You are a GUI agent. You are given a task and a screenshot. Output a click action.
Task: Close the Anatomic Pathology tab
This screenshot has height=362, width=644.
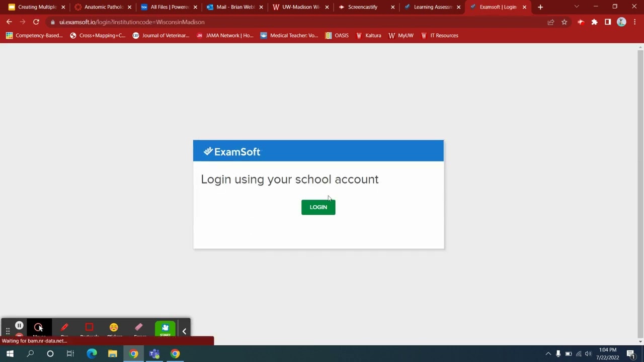pyautogui.click(x=129, y=7)
